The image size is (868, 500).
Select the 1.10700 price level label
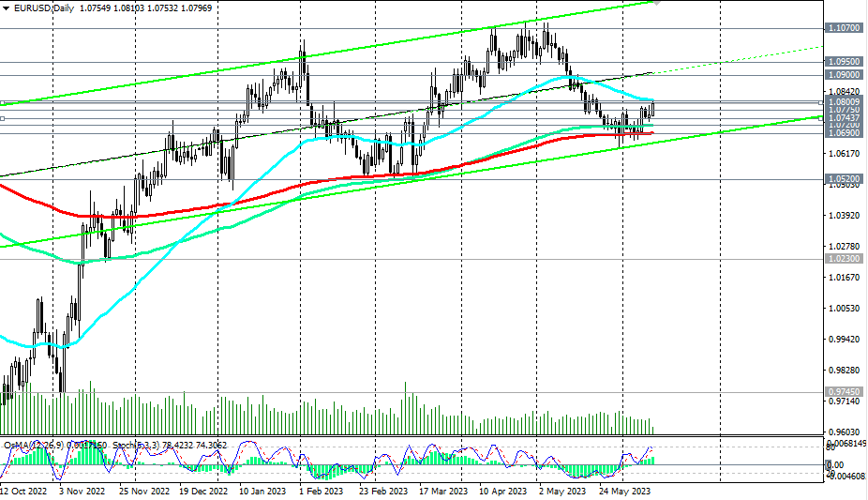(845, 28)
